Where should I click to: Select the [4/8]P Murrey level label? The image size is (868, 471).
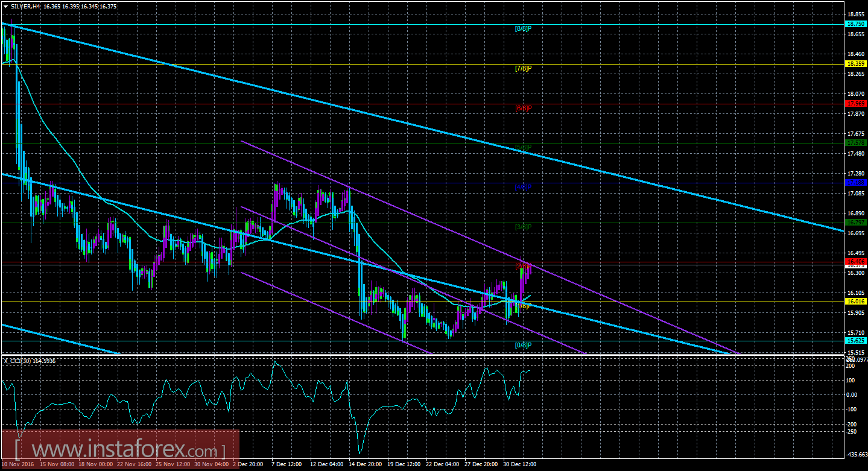pos(523,187)
